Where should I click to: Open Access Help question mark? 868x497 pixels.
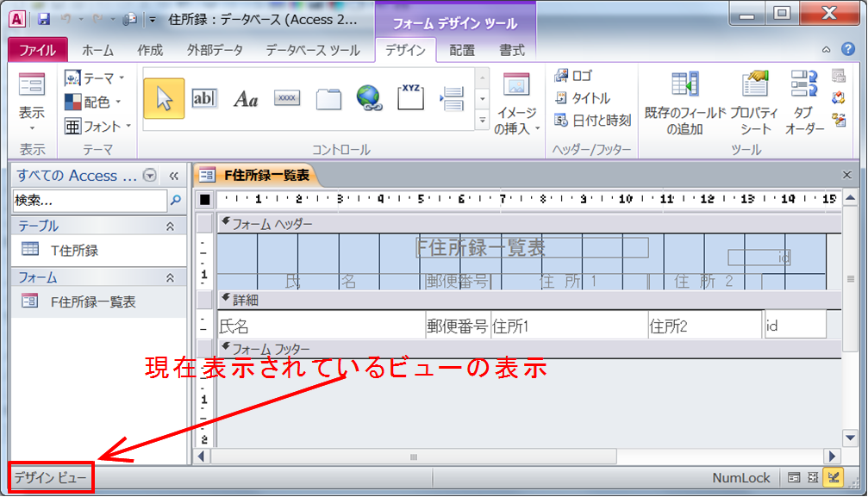pyautogui.click(x=848, y=49)
